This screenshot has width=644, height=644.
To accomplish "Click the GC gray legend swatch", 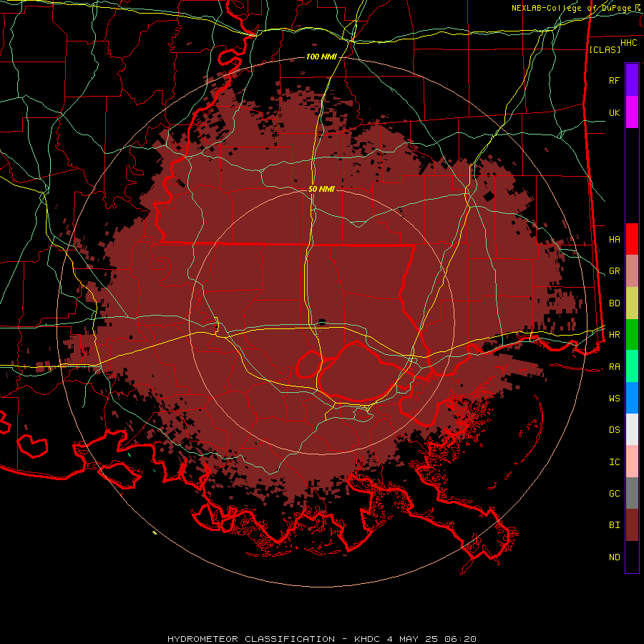I will (632, 493).
